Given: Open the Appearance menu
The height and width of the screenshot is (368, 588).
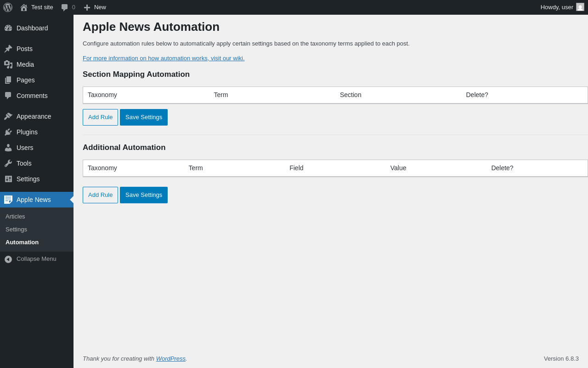Looking at the screenshot, I should (x=34, y=116).
